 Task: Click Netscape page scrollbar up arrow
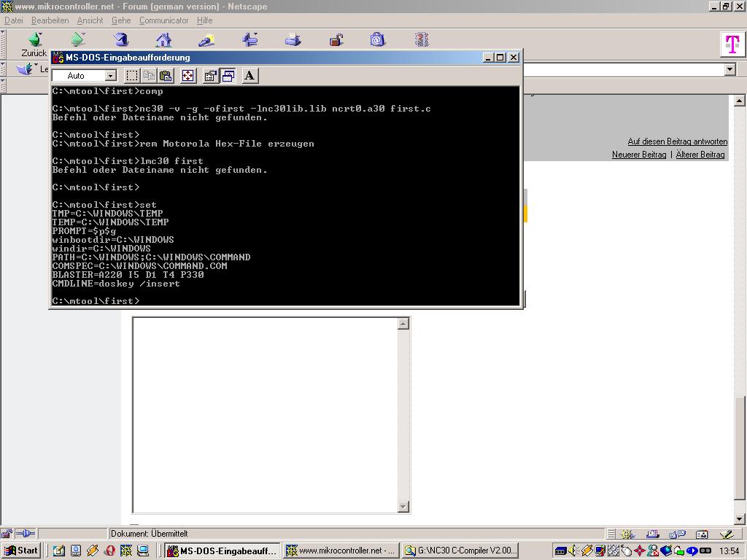[x=739, y=101]
